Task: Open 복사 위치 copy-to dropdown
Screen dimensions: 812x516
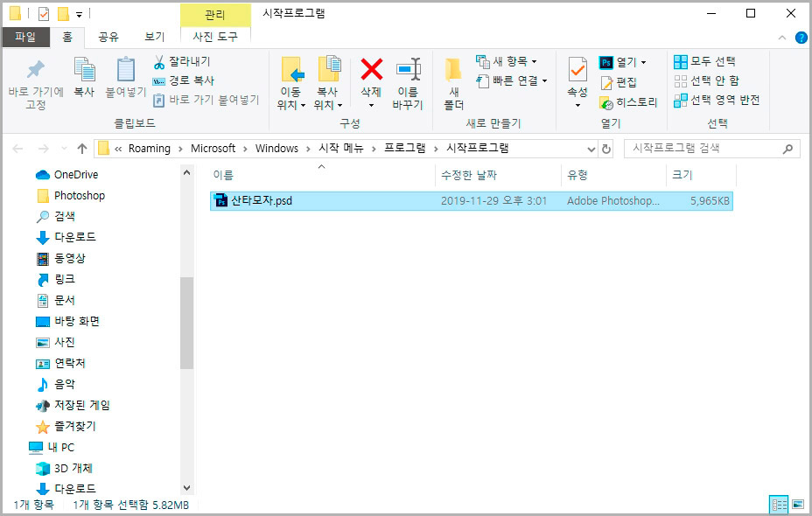Action: pos(328,83)
